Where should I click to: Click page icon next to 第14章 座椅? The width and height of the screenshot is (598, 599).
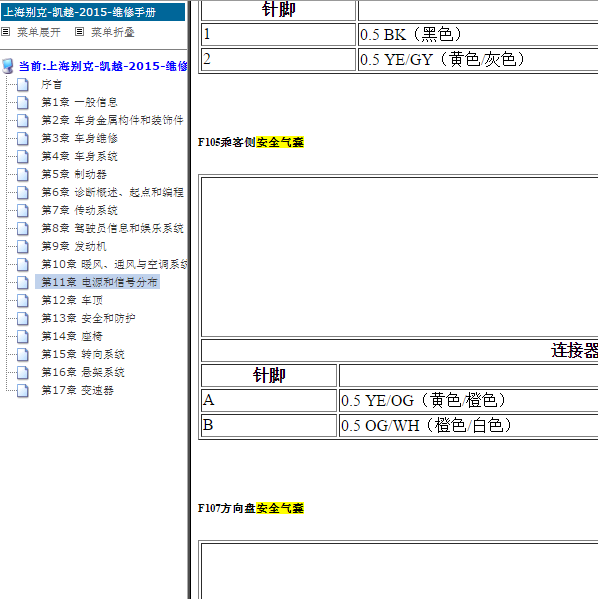(23, 336)
